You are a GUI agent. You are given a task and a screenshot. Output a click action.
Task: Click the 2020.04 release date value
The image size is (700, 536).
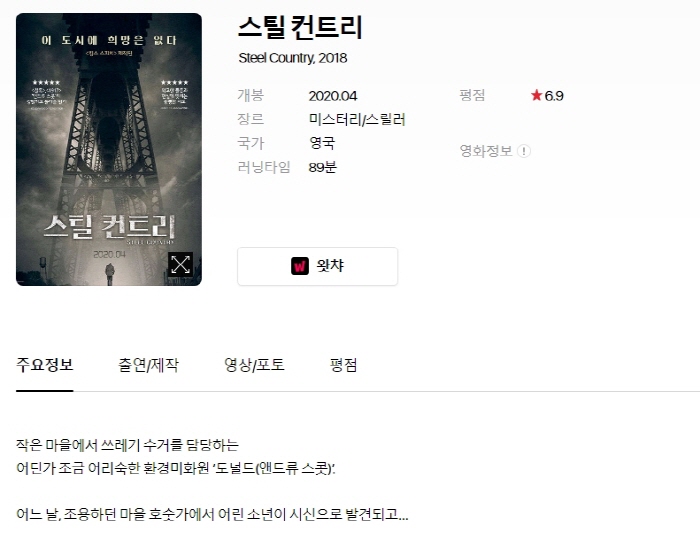point(333,96)
